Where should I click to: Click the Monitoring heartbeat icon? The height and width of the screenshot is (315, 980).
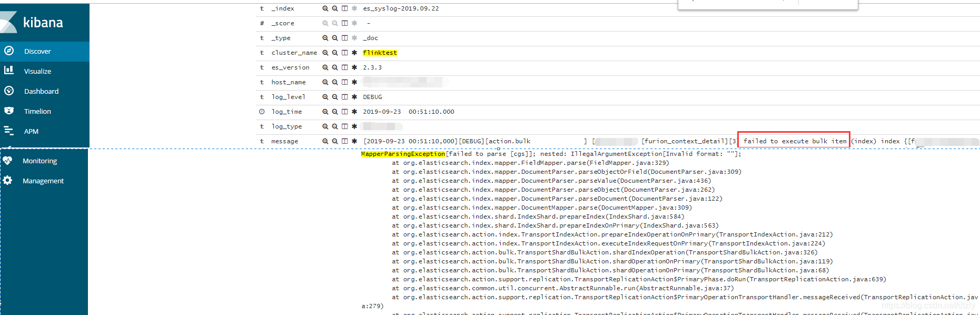7,161
